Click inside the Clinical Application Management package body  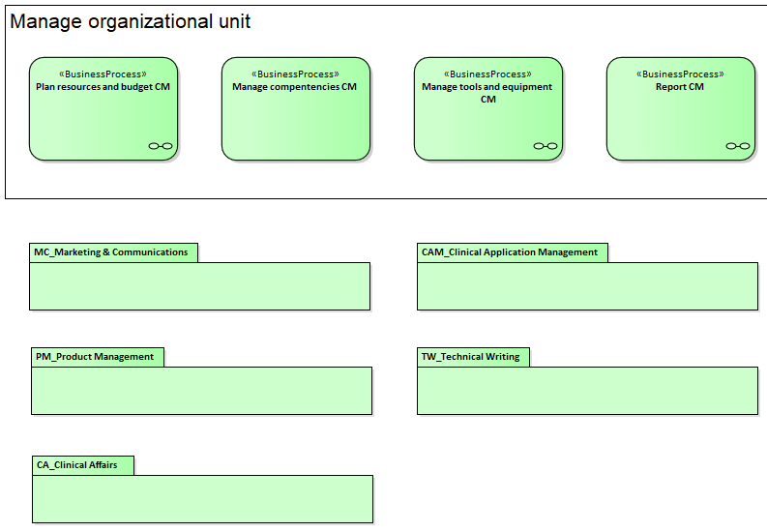point(587,286)
